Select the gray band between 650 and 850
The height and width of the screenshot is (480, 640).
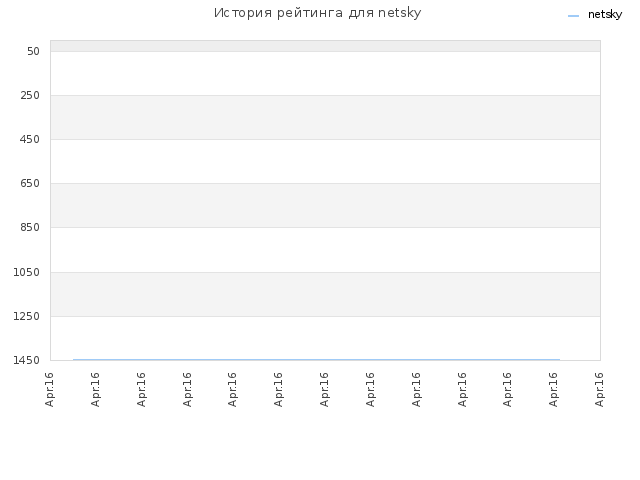(x=325, y=206)
